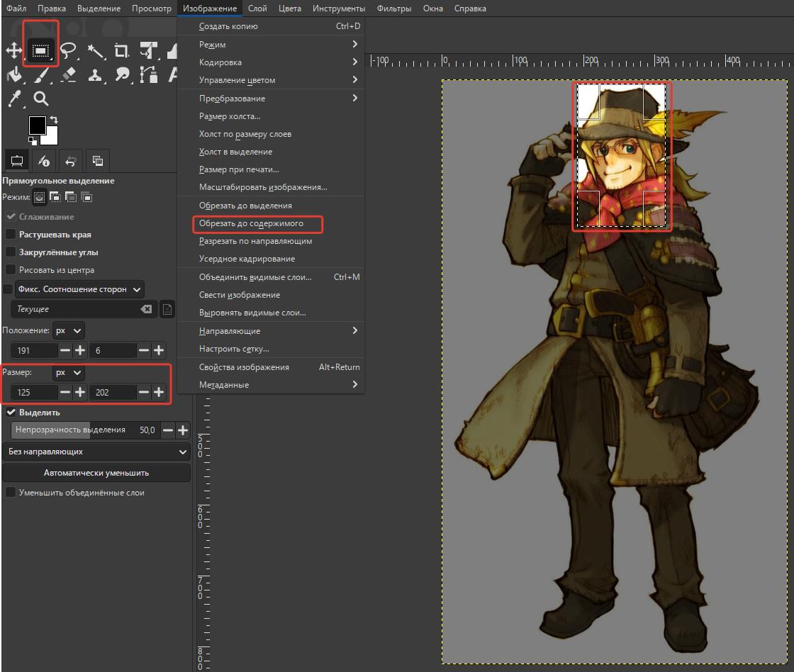
Task: Enable 'Рисовать из центра' checkbox
Action: (11, 270)
